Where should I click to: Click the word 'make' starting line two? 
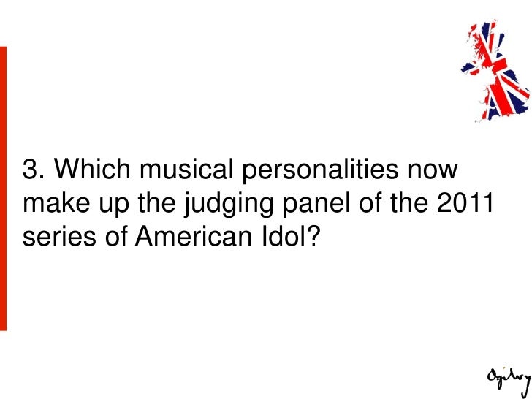[x=56, y=202]
